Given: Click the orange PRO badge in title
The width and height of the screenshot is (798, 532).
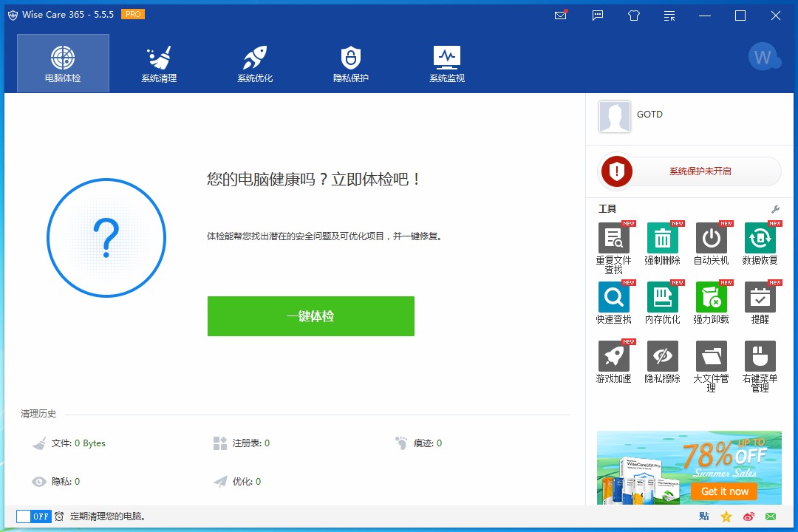Looking at the screenshot, I should [x=133, y=14].
